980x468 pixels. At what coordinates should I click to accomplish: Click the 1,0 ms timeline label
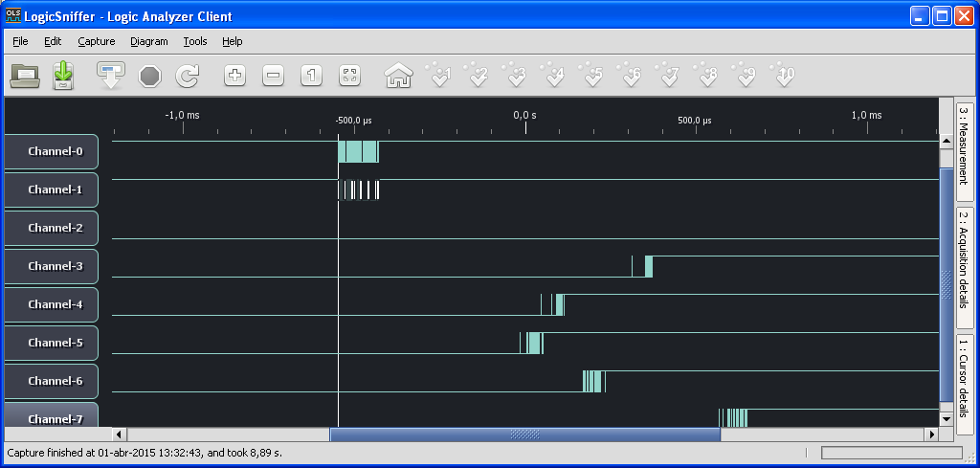pyautogui.click(x=867, y=115)
